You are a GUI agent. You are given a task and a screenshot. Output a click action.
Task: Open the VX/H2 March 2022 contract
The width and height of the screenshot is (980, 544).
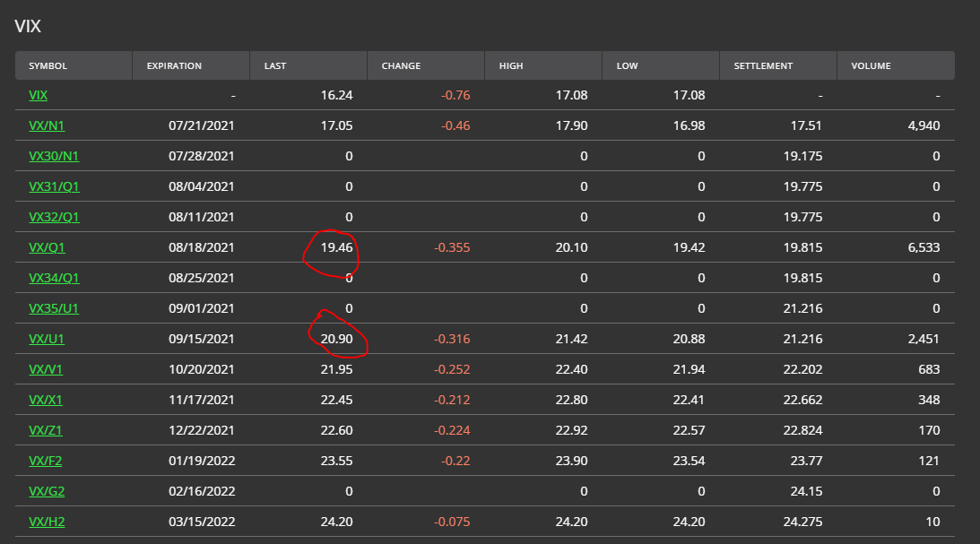(48, 522)
